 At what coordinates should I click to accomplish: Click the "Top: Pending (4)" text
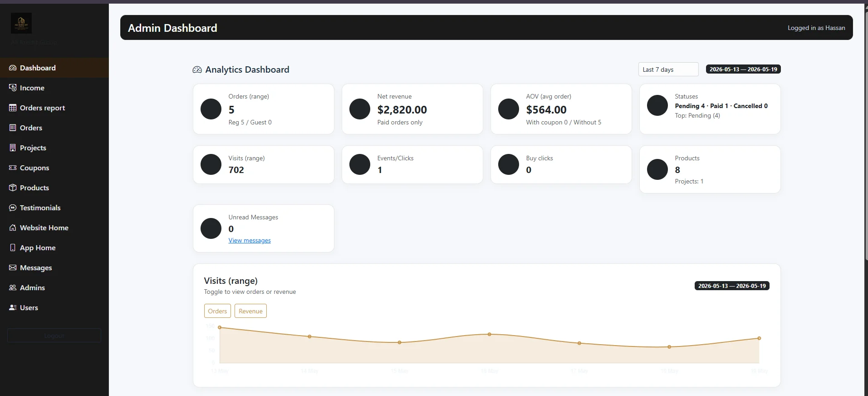(x=697, y=115)
